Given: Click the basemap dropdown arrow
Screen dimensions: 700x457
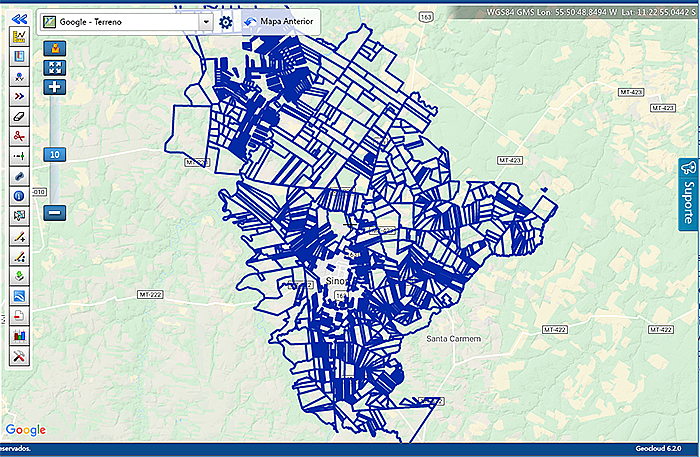Looking at the screenshot, I should (206, 21).
